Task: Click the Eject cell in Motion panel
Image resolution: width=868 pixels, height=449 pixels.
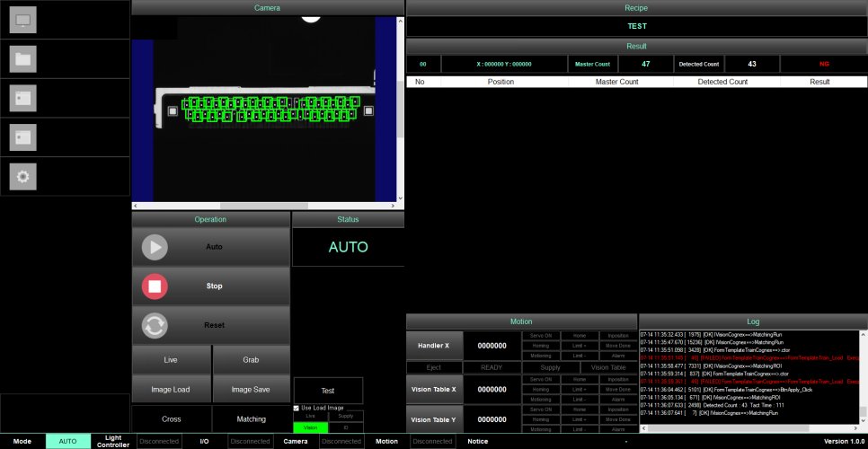Action: point(434,367)
